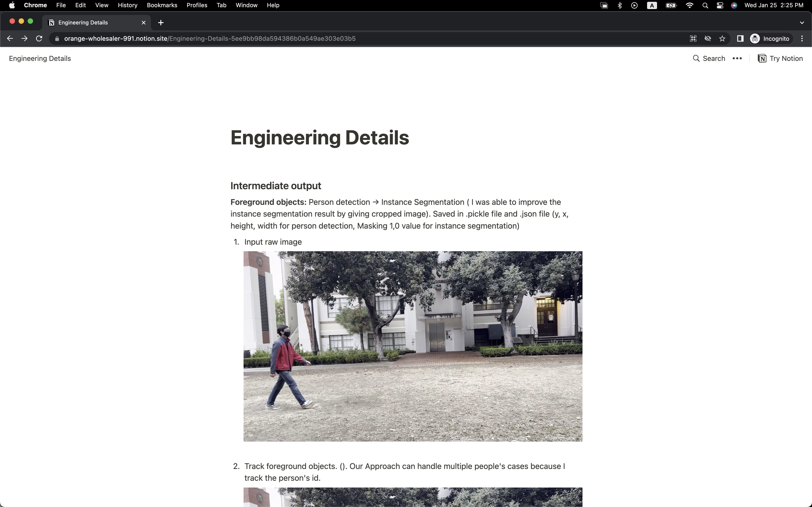
Task: Open the Bookmarks menu
Action: (x=162, y=5)
